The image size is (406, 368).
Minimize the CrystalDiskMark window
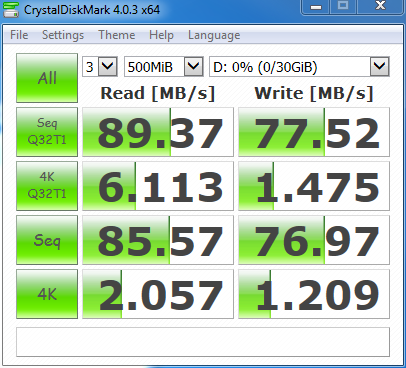(316, 7)
